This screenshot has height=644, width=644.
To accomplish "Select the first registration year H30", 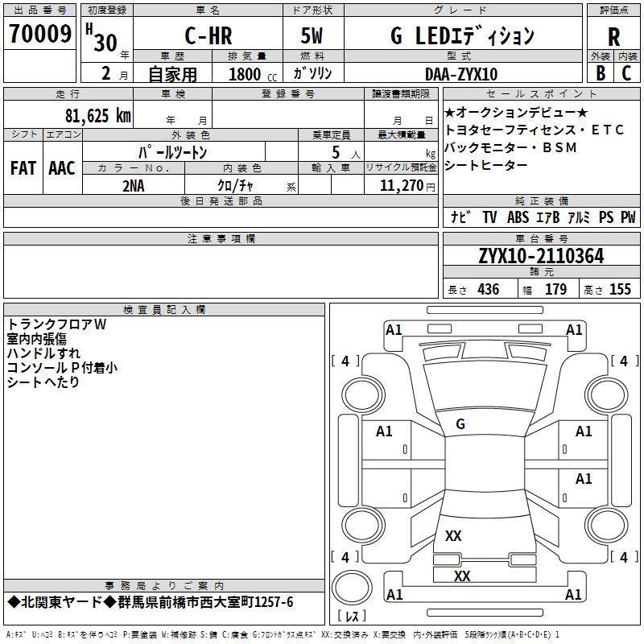I will [102, 38].
